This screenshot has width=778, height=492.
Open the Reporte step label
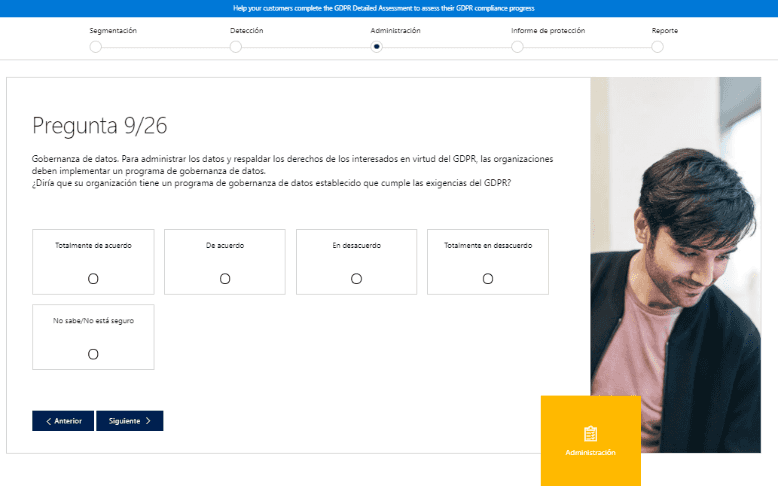[664, 31]
